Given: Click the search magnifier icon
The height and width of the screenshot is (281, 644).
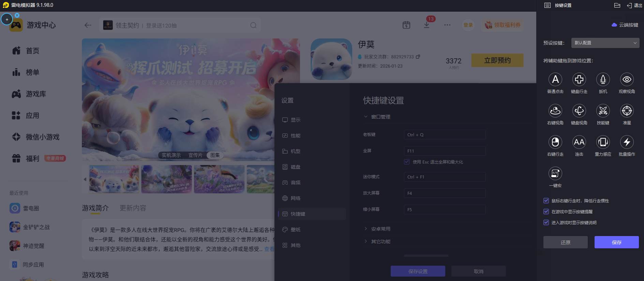Looking at the screenshot, I should [253, 25].
